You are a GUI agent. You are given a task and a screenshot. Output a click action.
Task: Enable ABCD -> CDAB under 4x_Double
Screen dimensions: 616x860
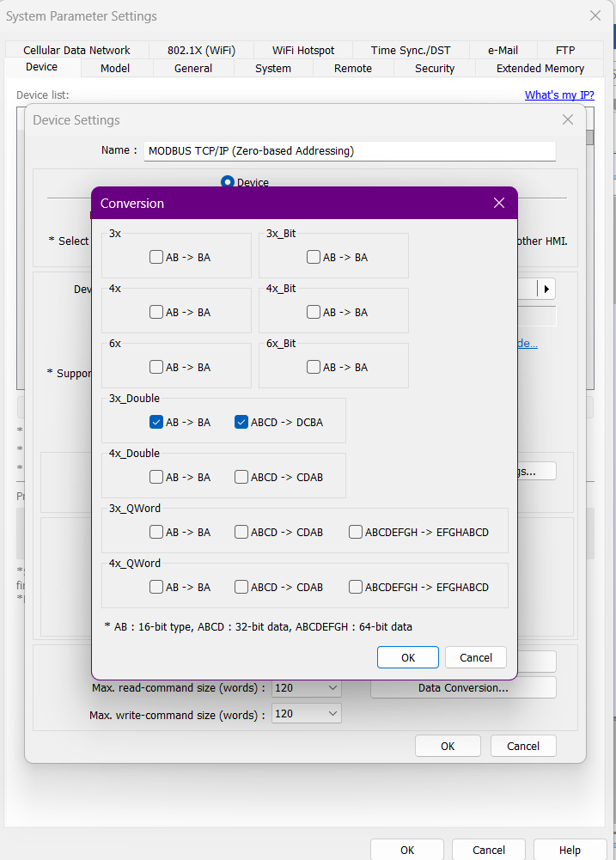click(241, 477)
